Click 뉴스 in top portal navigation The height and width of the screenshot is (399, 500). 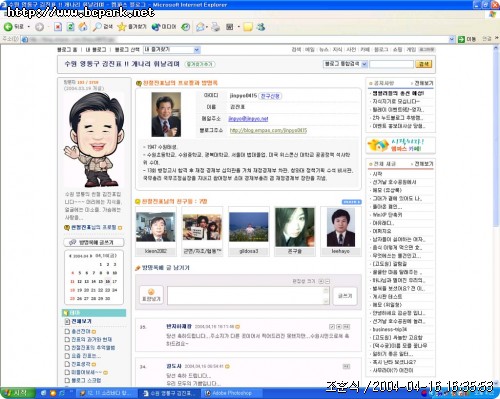324,50
